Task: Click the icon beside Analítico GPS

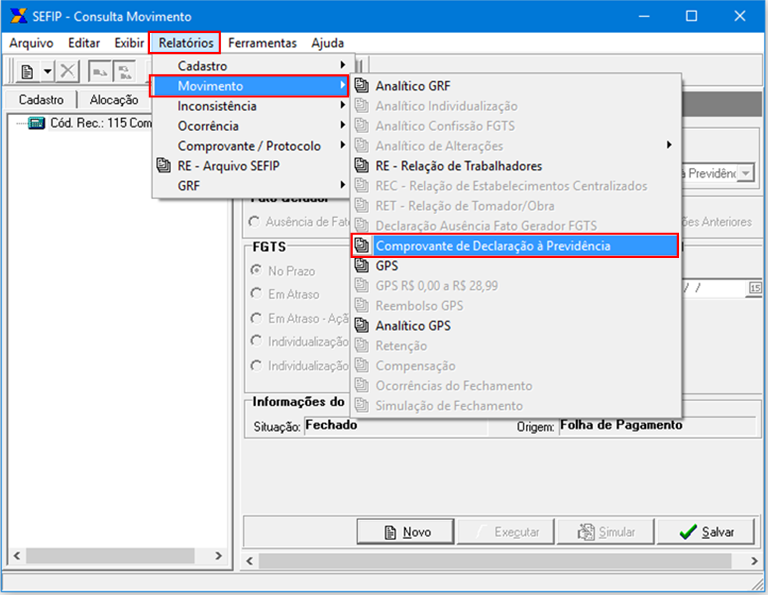Action: (361, 325)
